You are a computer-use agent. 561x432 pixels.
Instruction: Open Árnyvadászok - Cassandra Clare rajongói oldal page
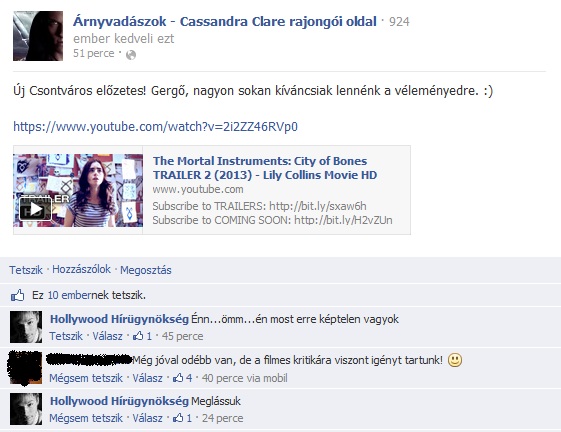[x=225, y=21]
